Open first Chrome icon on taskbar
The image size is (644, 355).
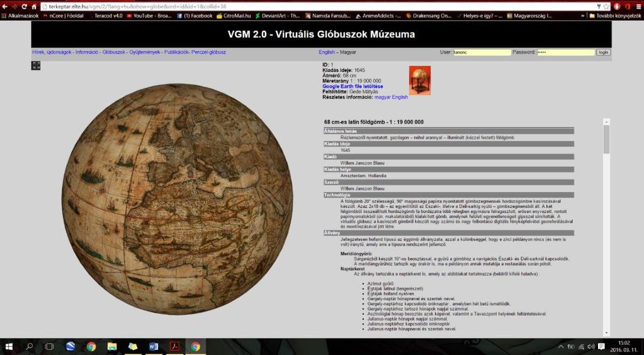click(91, 347)
